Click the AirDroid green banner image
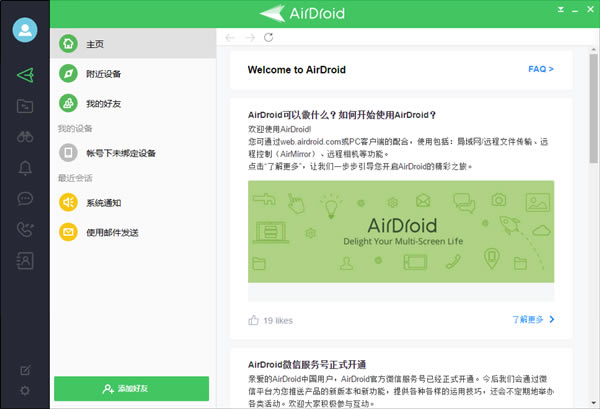This screenshot has height=409, width=600. (401, 231)
